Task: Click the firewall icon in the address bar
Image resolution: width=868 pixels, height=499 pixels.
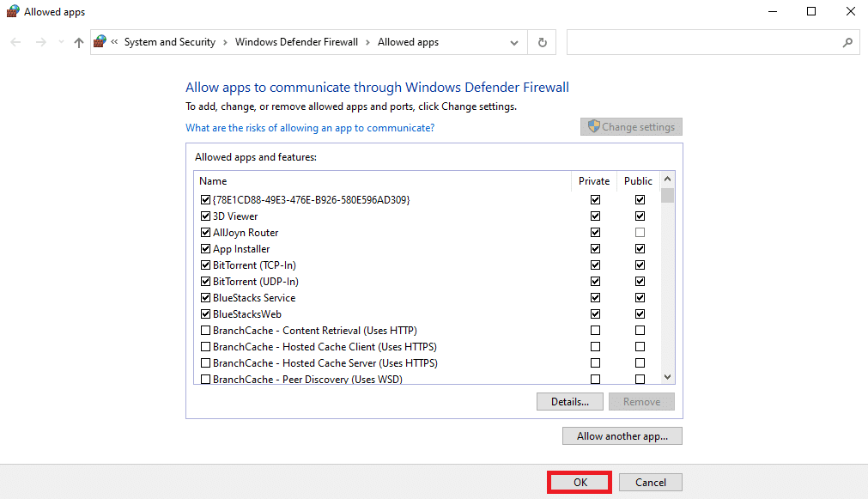Action: pos(100,41)
